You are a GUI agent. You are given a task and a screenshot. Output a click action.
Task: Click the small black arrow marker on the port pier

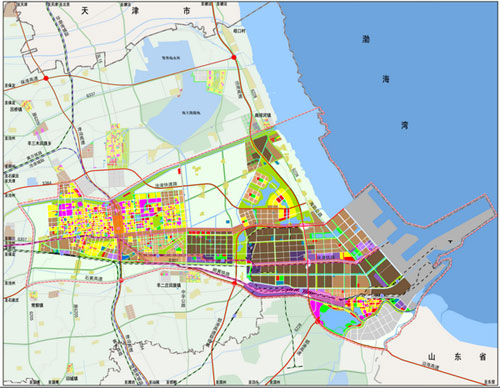450,241
